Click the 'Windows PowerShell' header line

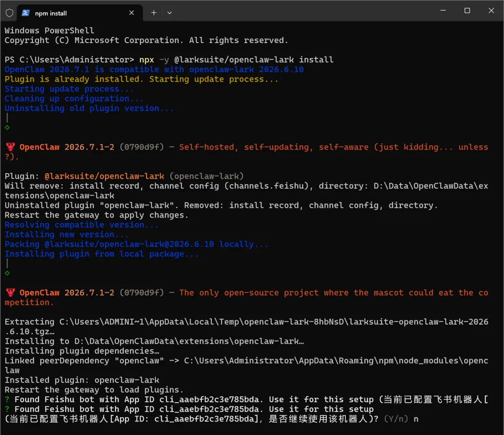click(49, 30)
